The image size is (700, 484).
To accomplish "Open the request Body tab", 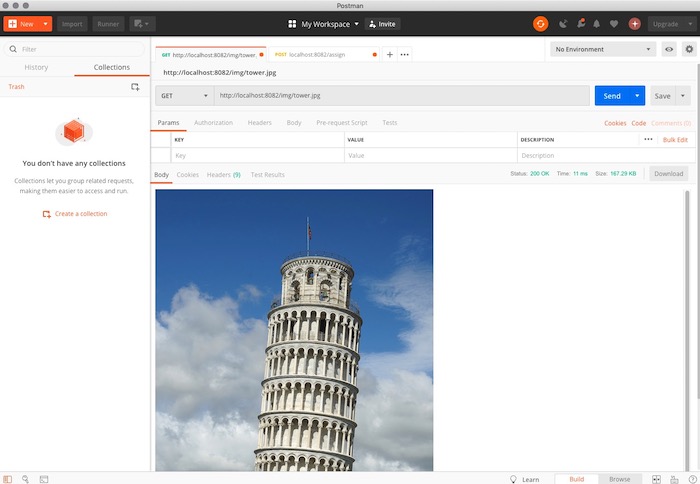I will click(x=294, y=122).
